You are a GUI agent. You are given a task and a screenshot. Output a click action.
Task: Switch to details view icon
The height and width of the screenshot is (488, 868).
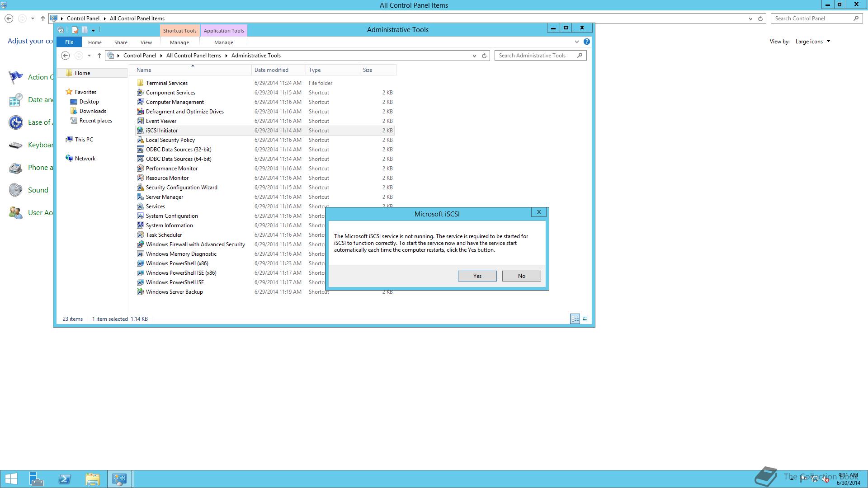575,319
